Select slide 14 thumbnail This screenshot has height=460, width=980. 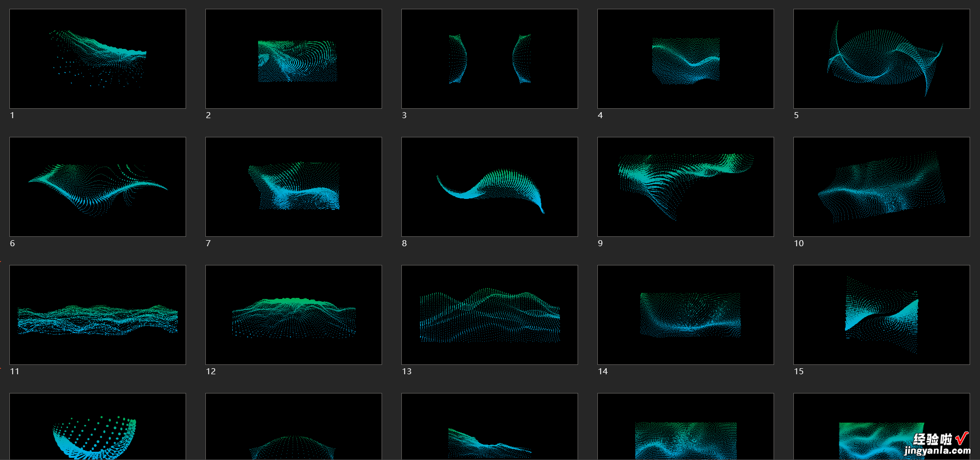pyautogui.click(x=686, y=315)
